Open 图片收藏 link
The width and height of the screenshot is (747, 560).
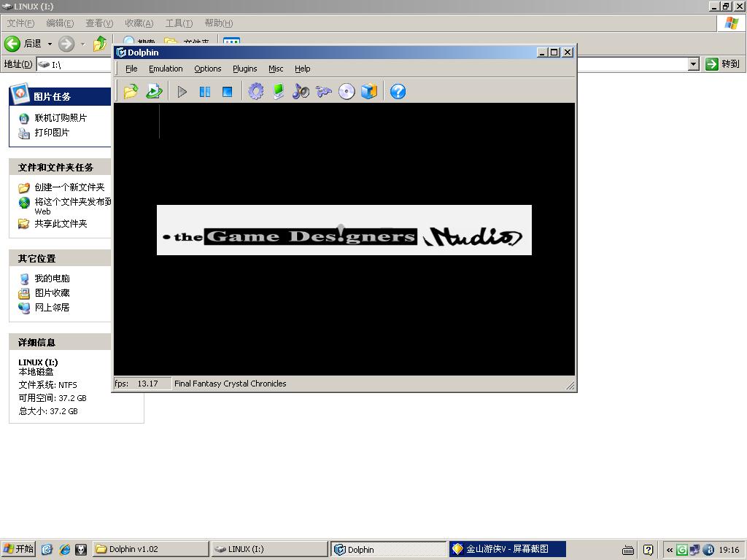click(x=52, y=293)
